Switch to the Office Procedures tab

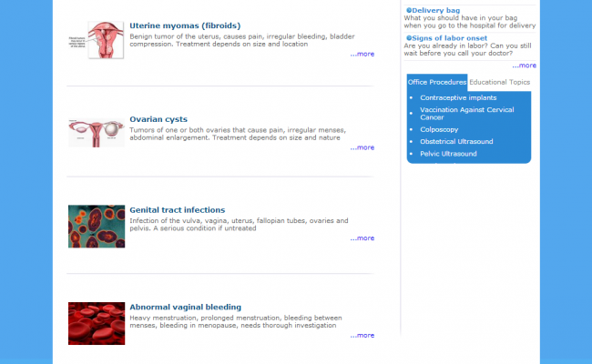point(437,82)
